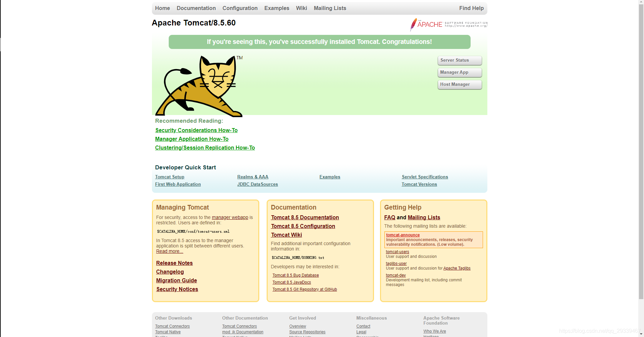Follow the manager webapp link
The image size is (644, 337).
(x=230, y=217)
